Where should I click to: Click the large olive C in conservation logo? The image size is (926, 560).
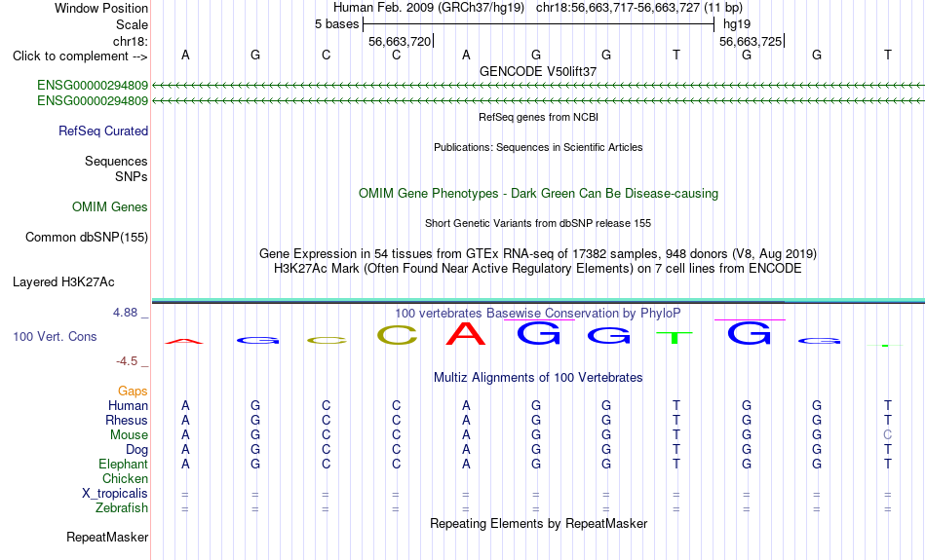pos(397,335)
